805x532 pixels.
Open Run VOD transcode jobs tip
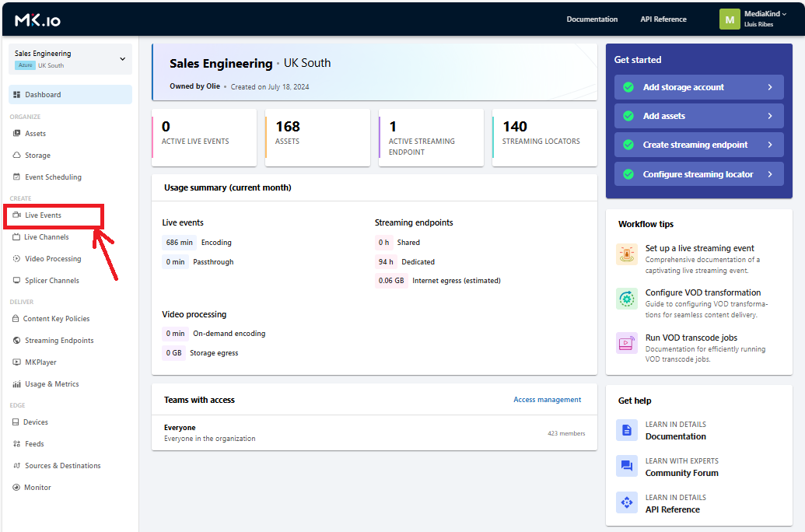691,338
